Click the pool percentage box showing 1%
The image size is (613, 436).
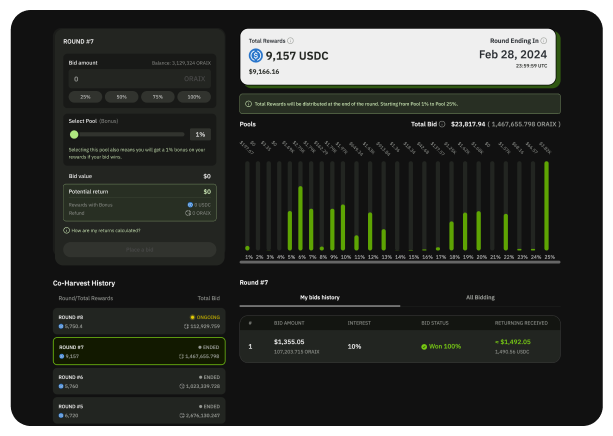(200, 135)
